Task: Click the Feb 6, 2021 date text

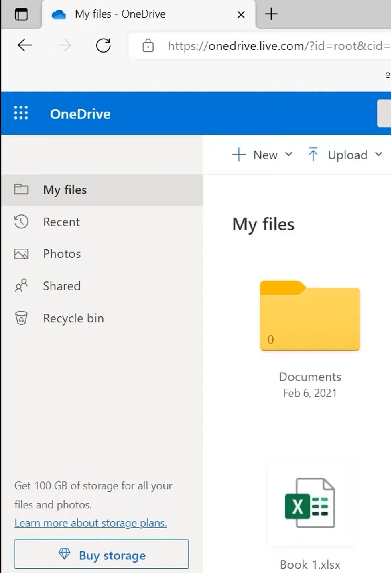Action: tap(310, 393)
